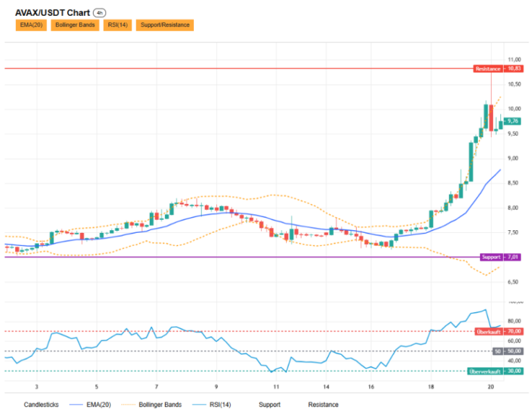Image resolution: width=532 pixels, height=409 pixels.
Task: Select the Support/Resistance tag
Action: [165, 25]
